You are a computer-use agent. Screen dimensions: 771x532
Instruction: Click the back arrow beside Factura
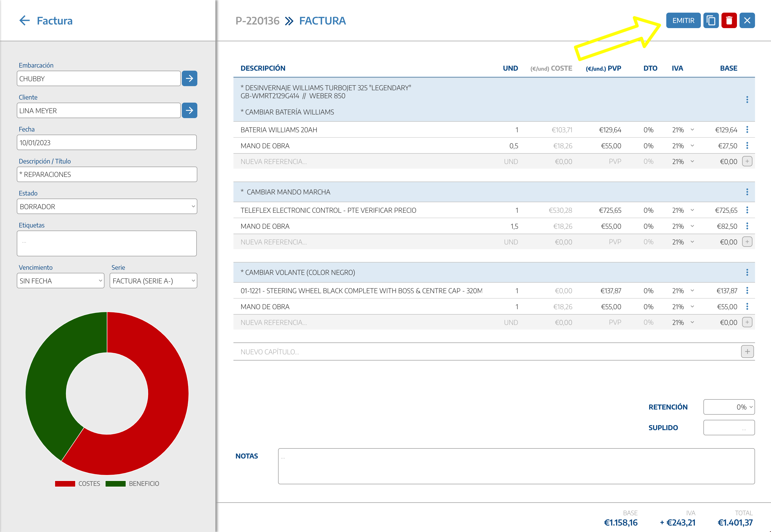point(24,21)
